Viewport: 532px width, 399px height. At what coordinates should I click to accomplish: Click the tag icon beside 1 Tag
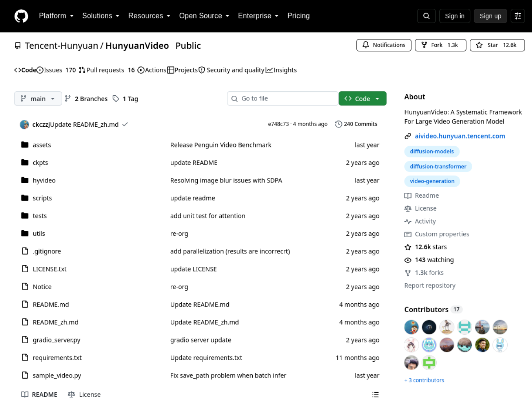pos(116,99)
